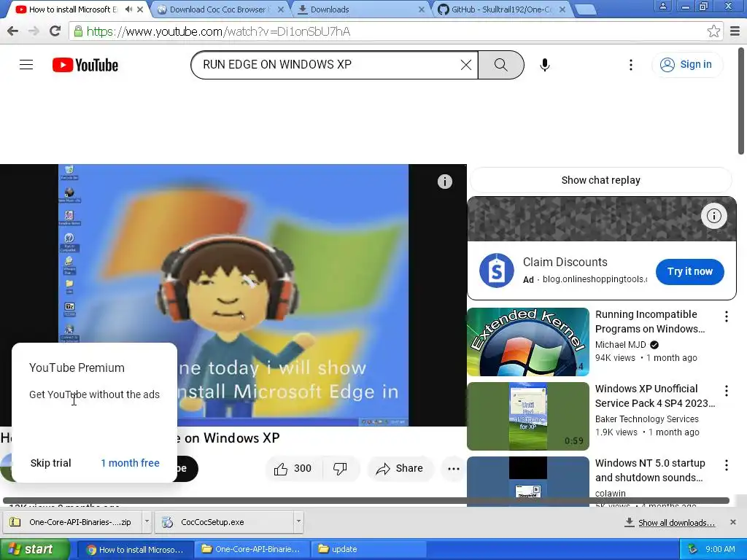Open video info card icon
Viewport: 747px width, 560px height.
(x=444, y=182)
